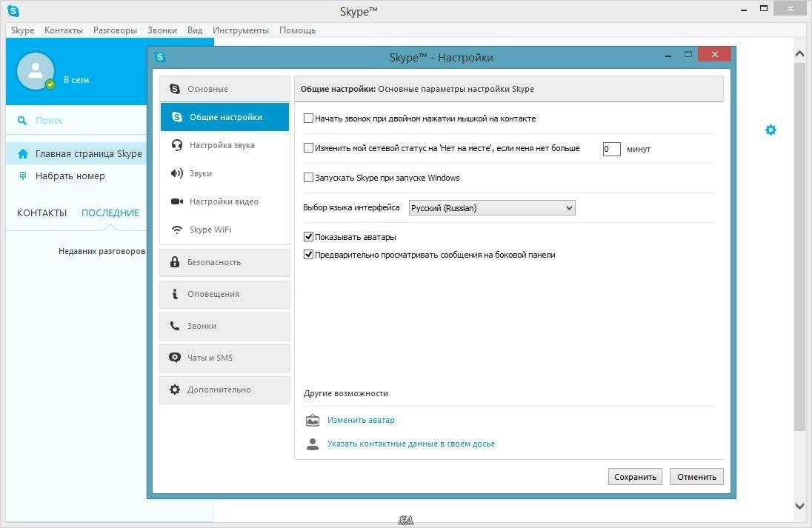Click the person icon next to contact details link
The image size is (812, 528).
point(313,444)
